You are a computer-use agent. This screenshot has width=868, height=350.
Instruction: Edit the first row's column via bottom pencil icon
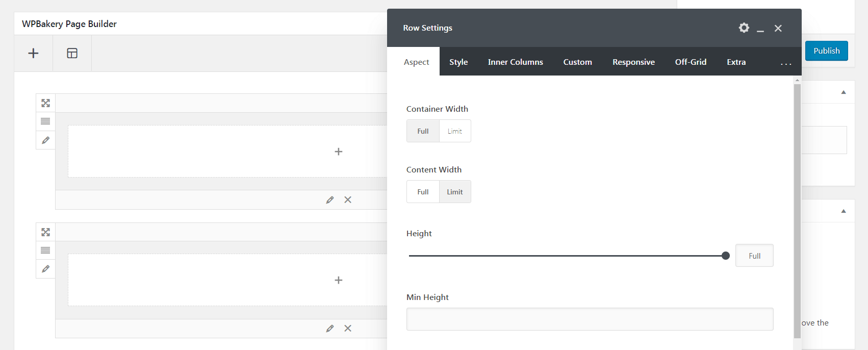tap(330, 200)
